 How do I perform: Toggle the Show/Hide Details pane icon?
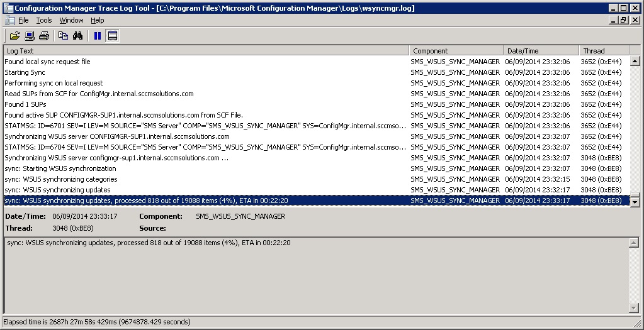click(x=113, y=36)
